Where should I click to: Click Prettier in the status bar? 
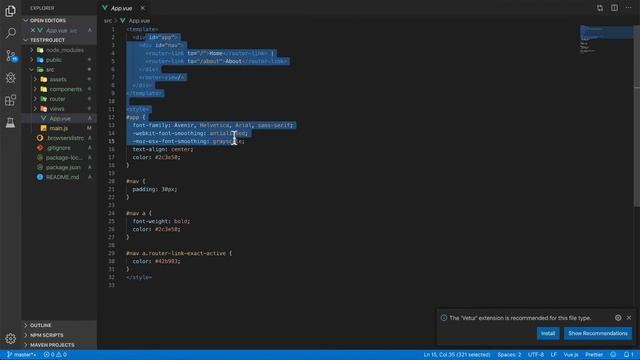pos(594,355)
